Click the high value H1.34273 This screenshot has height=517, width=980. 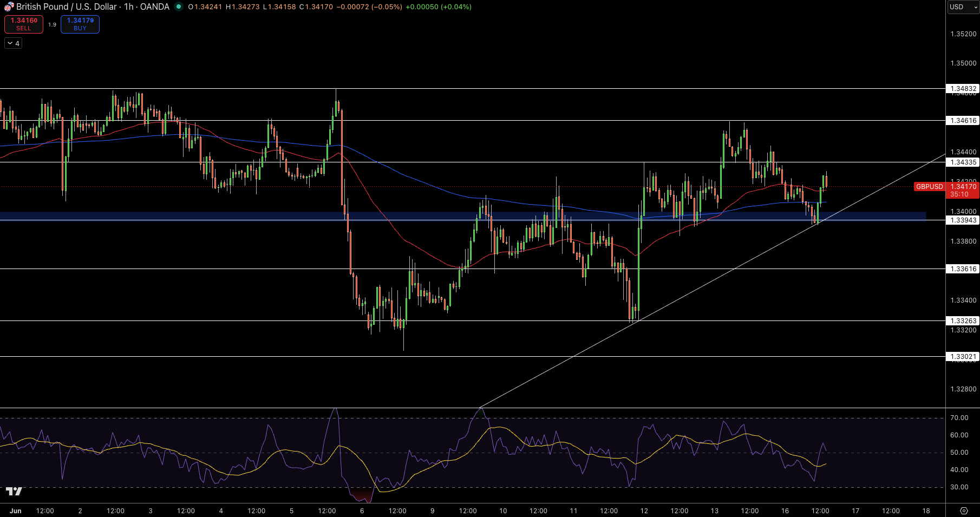click(243, 7)
